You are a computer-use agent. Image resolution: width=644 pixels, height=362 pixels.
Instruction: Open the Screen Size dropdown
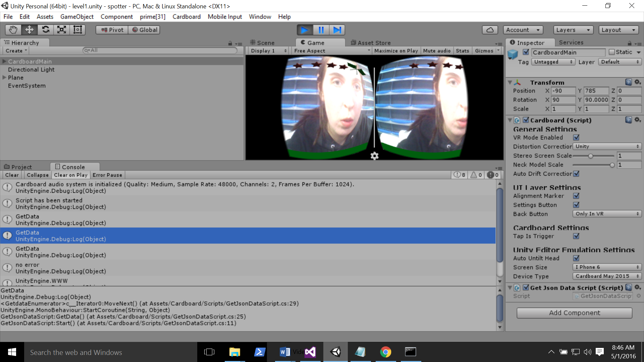click(607, 267)
